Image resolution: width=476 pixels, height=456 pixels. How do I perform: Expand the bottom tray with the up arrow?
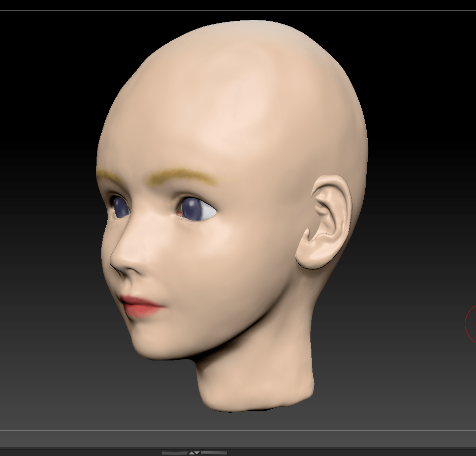pos(191,452)
